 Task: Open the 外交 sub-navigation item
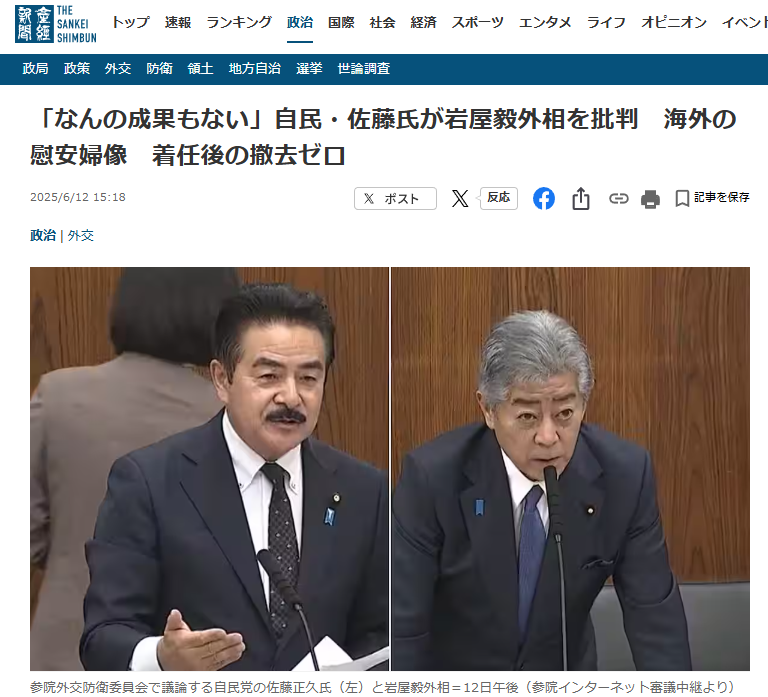(x=118, y=69)
